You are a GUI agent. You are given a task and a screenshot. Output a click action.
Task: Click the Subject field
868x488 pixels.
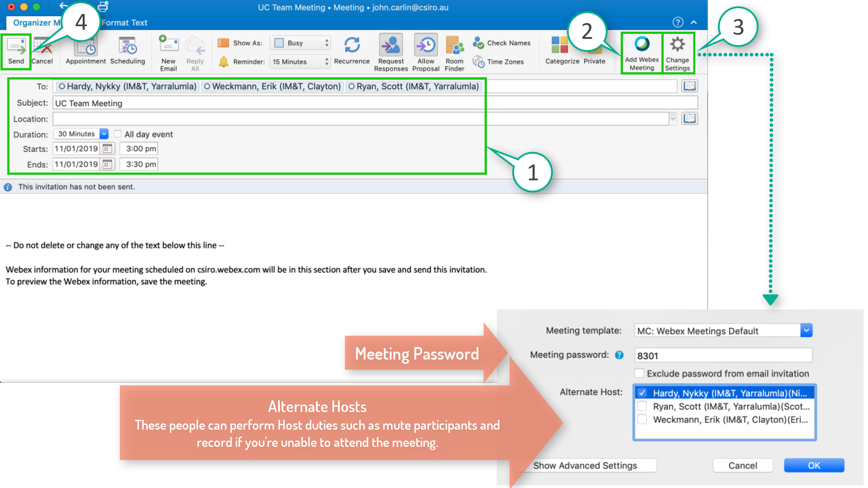pyautogui.click(x=375, y=103)
